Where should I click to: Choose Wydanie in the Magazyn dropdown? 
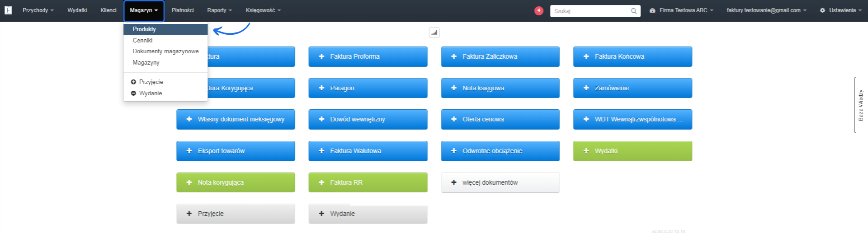[x=165, y=93]
